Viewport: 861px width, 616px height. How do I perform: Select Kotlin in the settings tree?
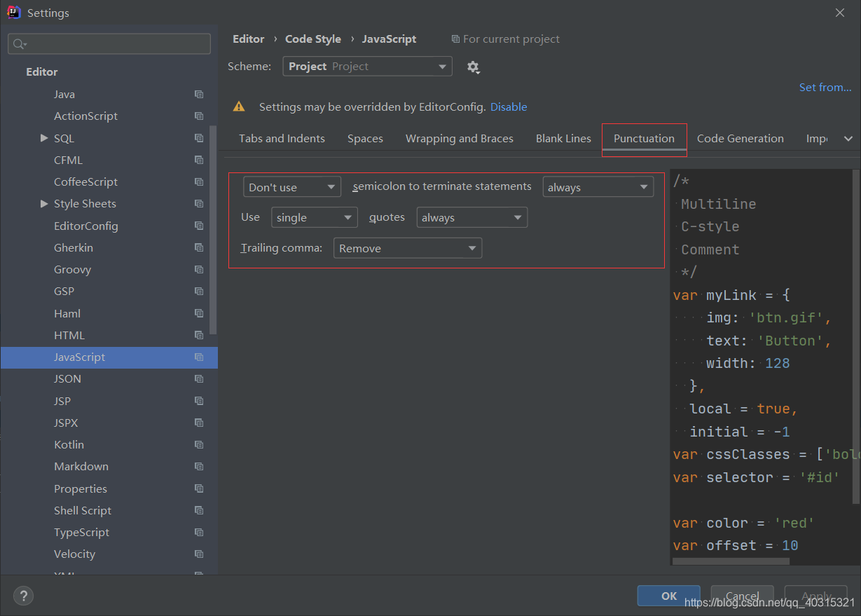(x=69, y=444)
